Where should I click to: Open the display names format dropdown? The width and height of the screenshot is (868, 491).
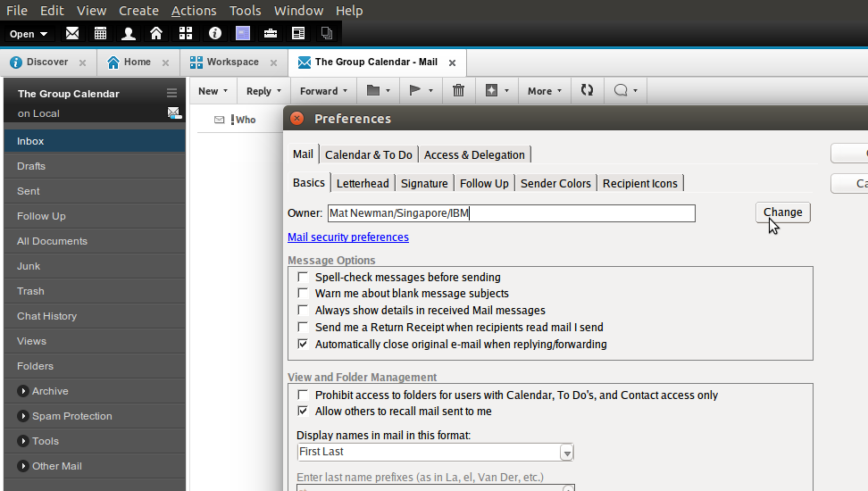[x=566, y=453]
